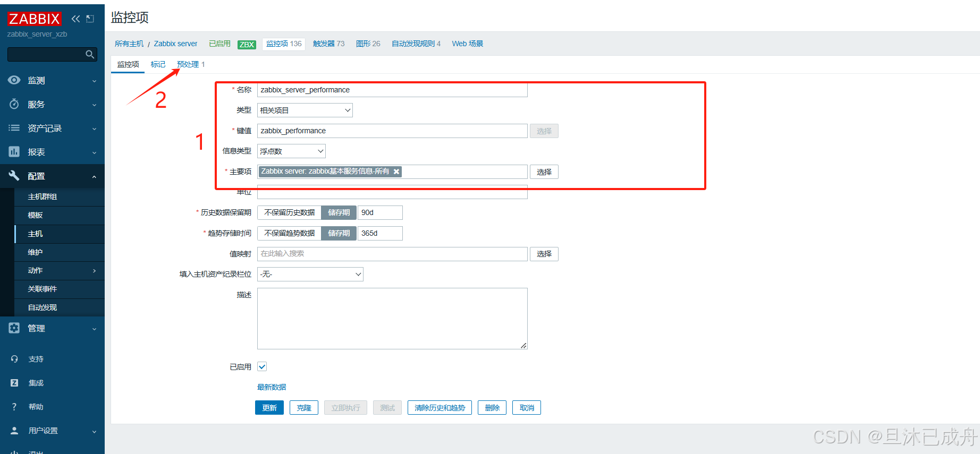Click 选择 button next to 主要项

click(544, 172)
